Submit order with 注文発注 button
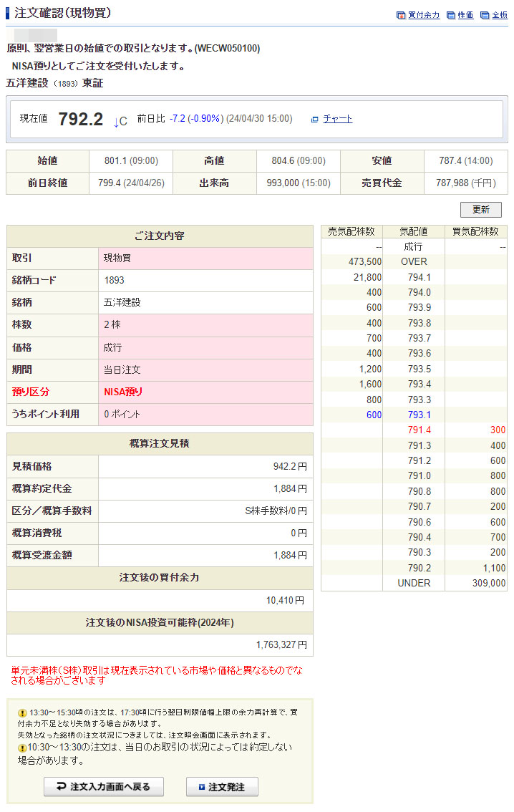The width and height of the screenshot is (514, 812). point(222,787)
